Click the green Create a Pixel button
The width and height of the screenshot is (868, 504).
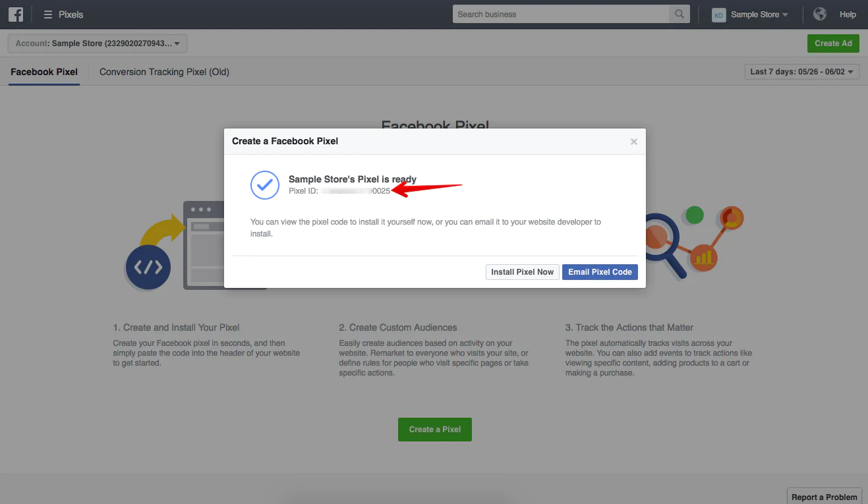coord(435,430)
